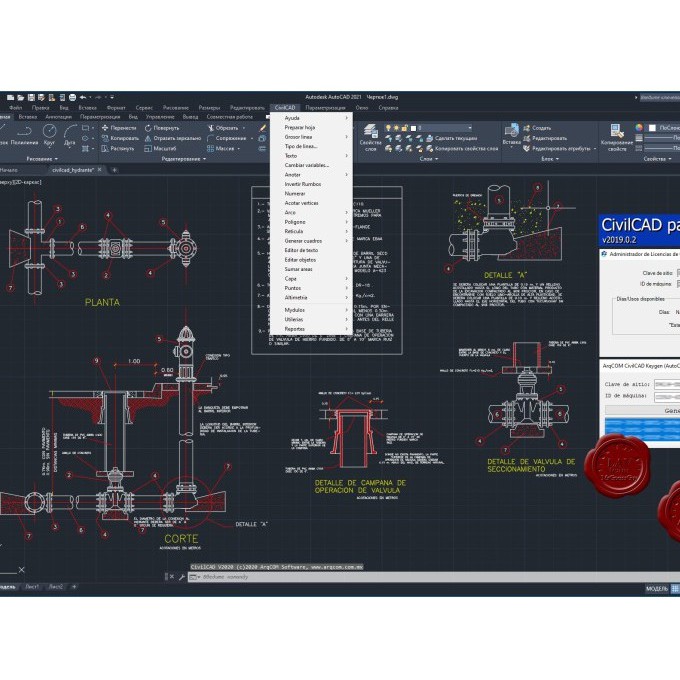This screenshot has height=680, width=680.
Task: Click the command line customize wrench icon
Action: (x=182, y=577)
